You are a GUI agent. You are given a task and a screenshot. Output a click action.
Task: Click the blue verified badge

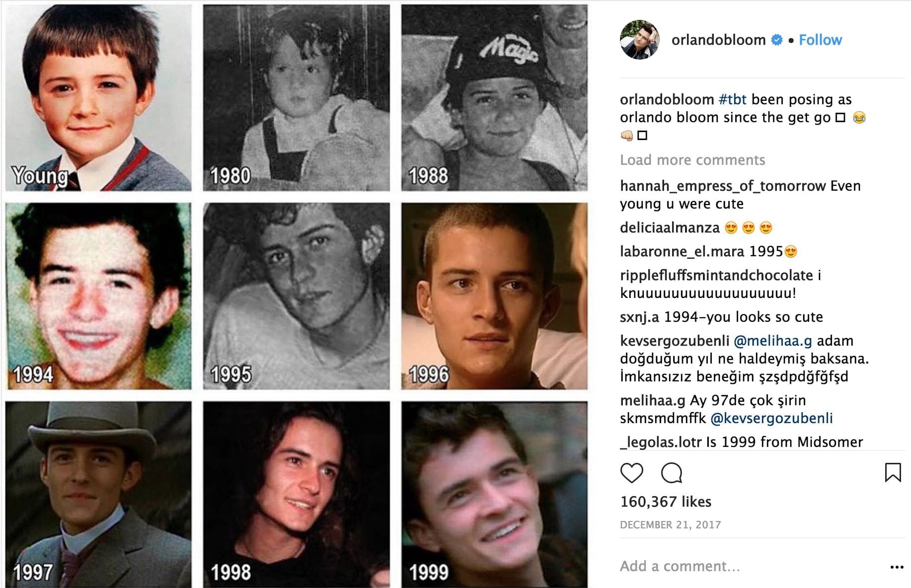pyautogui.click(x=777, y=40)
